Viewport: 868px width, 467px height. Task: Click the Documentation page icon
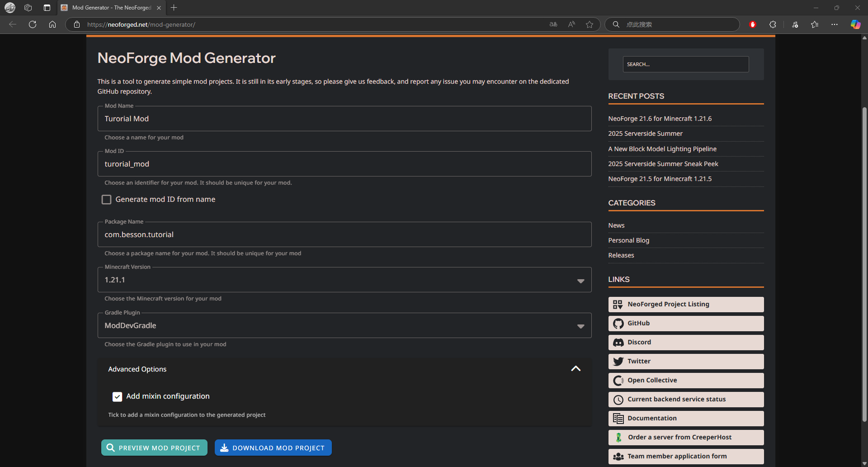tap(618, 419)
